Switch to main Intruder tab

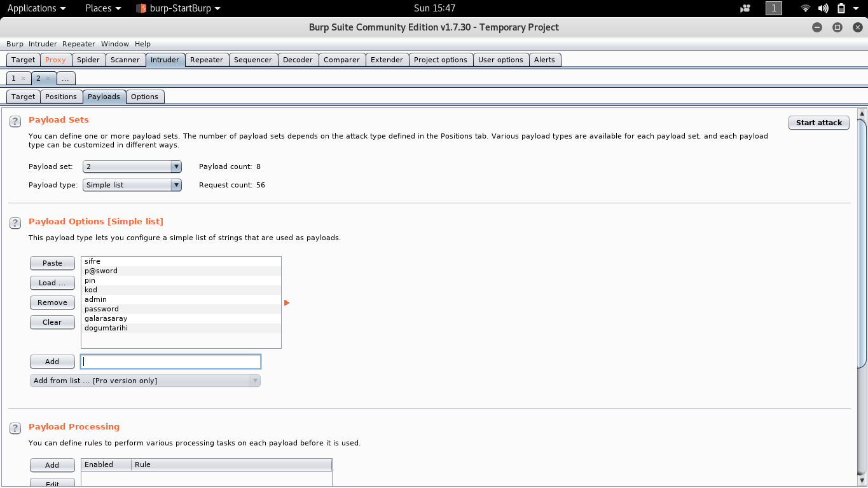pos(165,60)
